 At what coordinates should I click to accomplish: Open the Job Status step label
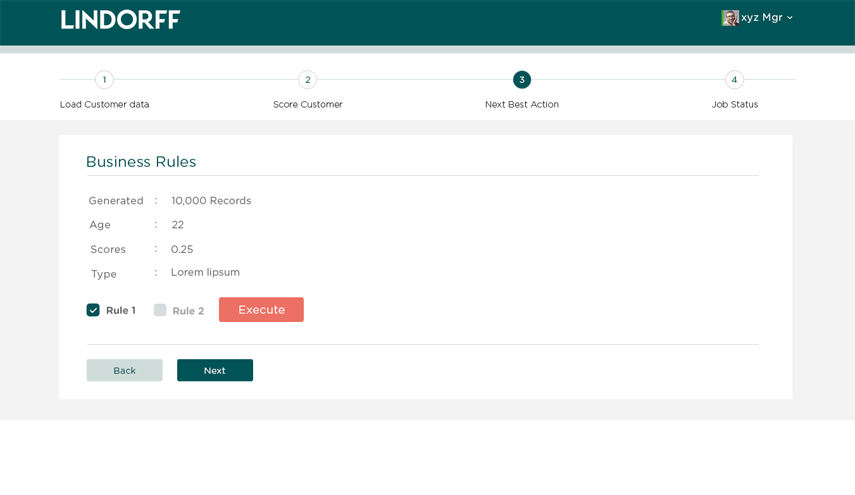734,104
